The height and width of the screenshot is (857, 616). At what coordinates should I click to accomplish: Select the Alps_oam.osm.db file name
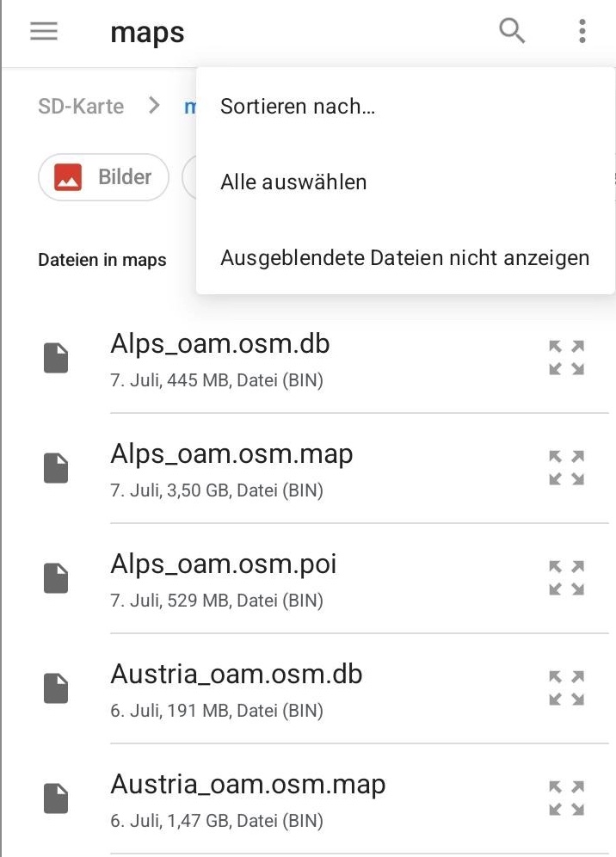coord(219,344)
